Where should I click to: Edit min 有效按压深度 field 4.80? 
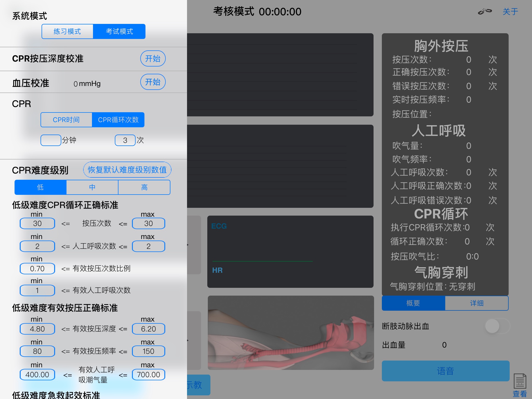37,329
